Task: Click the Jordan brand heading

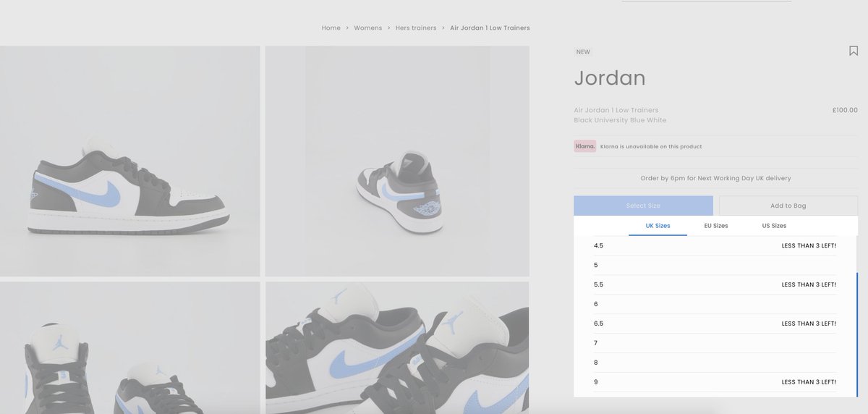Action: click(610, 78)
